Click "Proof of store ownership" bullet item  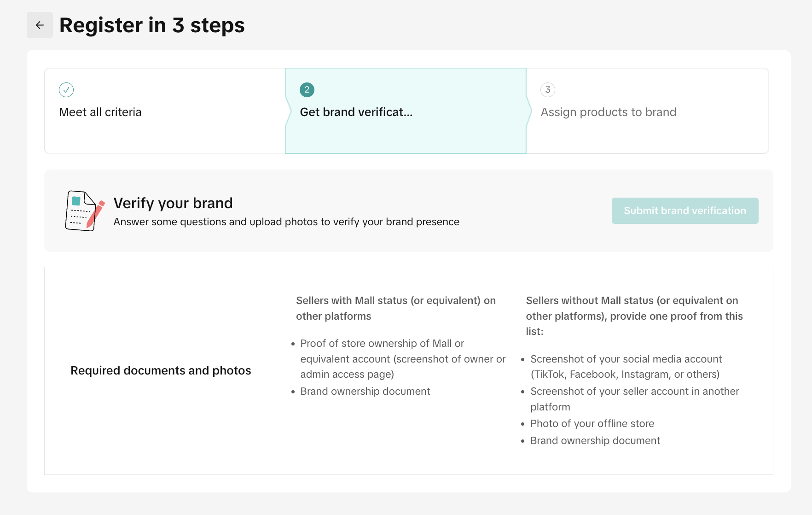click(x=402, y=359)
